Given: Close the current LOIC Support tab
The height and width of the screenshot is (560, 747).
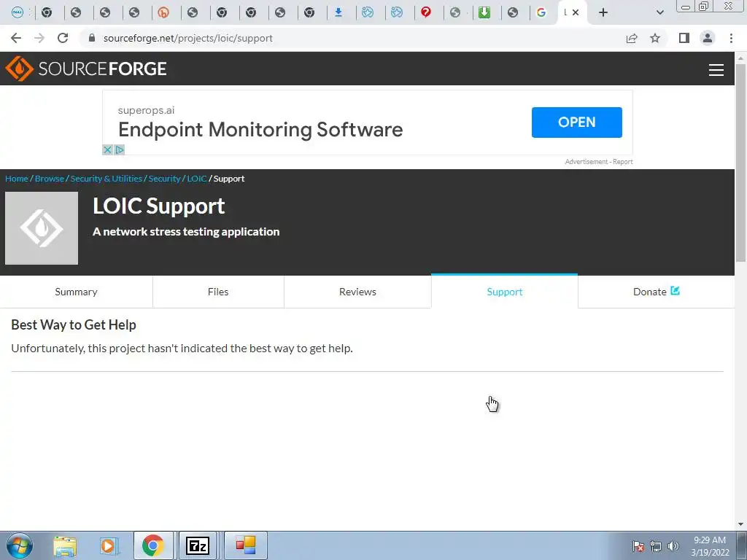Looking at the screenshot, I should [576, 12].
